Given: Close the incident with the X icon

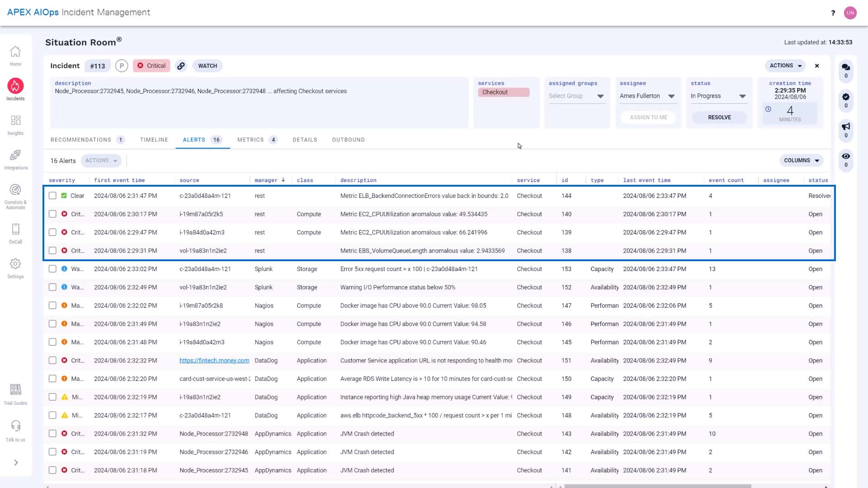Looking at the screenshot, I should point(817,66).
